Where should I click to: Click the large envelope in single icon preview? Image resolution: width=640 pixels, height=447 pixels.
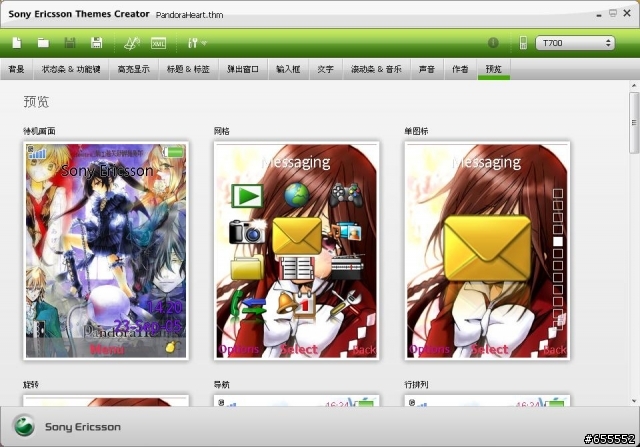[487, 248]
